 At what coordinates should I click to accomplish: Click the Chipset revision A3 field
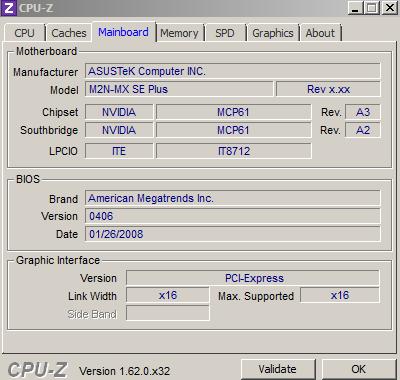[x=363, y=112]
